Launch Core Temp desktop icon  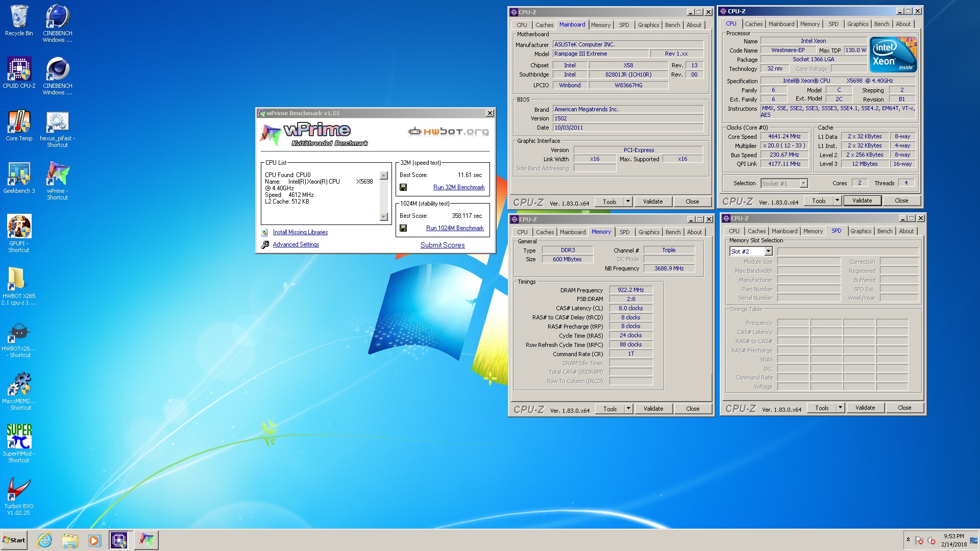coord(19,126)
